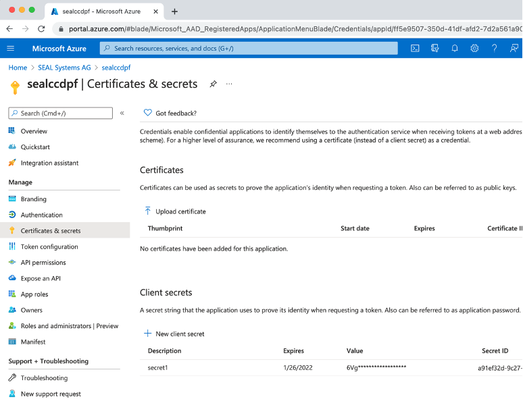Click New client secret
This screenshot has height=420, width=523.
point(180,334)
